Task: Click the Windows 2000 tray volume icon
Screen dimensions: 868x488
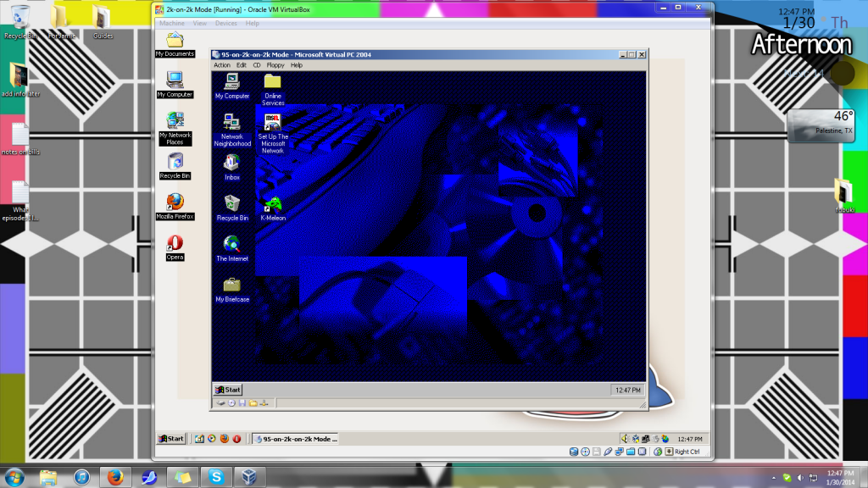Action: click(626, 439)
